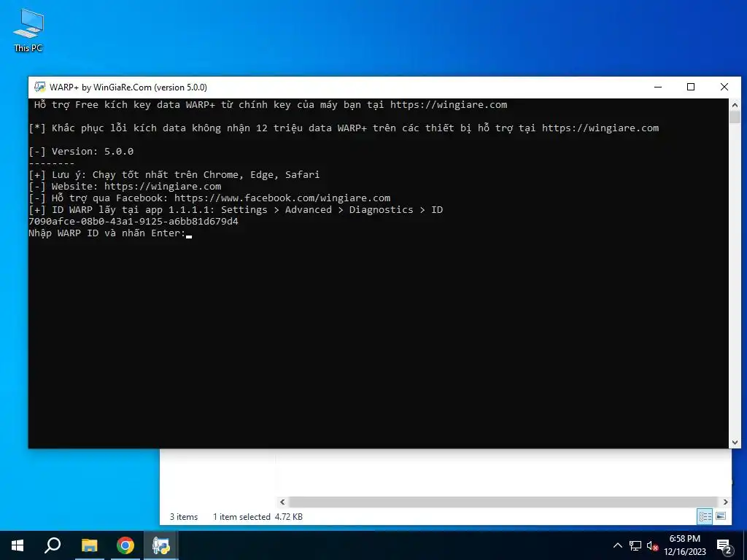Click the first line about Free WARP+ key
747x560 pixels.
[x=271, y=105]
